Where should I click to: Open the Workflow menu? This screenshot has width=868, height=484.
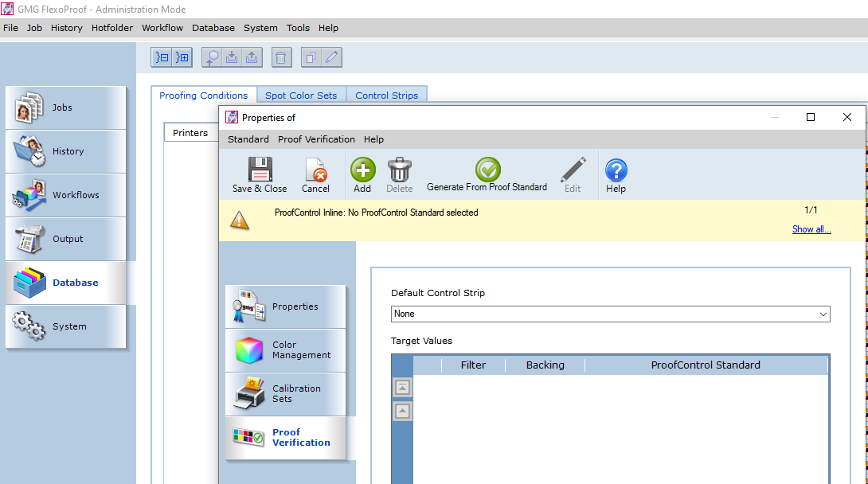(x=162, y=28)
